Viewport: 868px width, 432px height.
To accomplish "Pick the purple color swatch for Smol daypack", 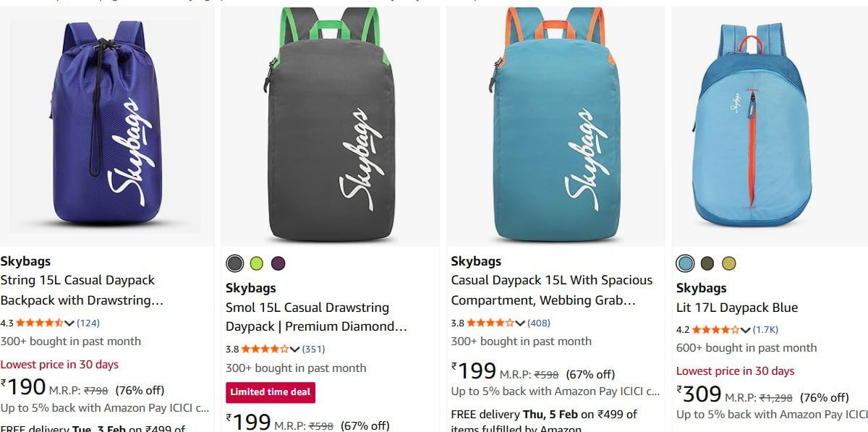I will coord(278,263).
